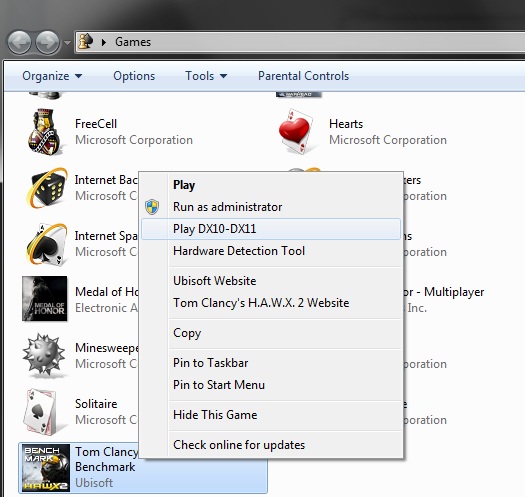Select the Medal of Honor thumbnail
The width and height of the screenshot is (525, 497).
[45, 299]
